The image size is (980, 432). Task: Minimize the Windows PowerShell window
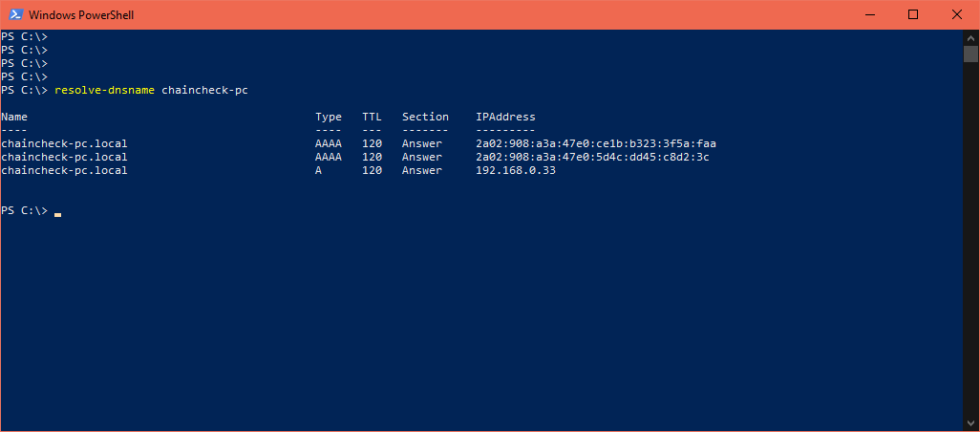click(x=869, y=15)
